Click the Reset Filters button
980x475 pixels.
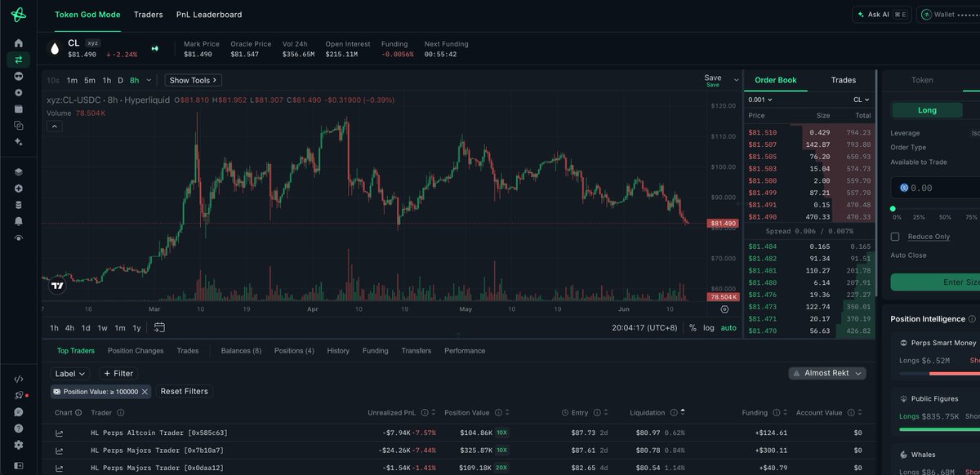pyautogui.click(x=184, y=392)
